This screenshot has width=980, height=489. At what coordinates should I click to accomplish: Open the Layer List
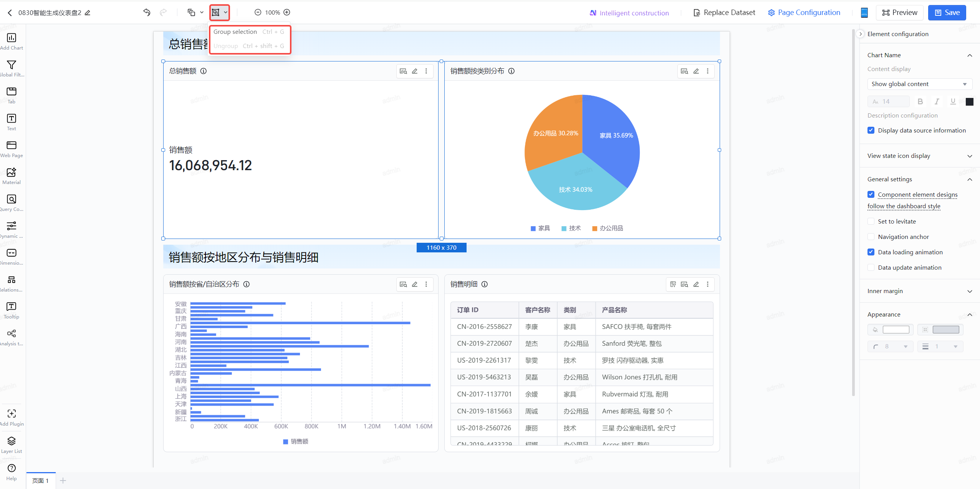point(12,445)
